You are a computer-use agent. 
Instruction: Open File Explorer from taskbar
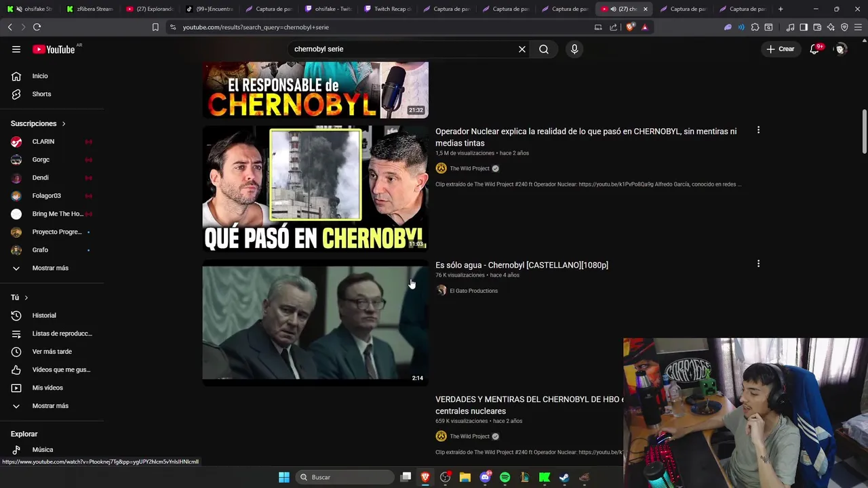465,477
